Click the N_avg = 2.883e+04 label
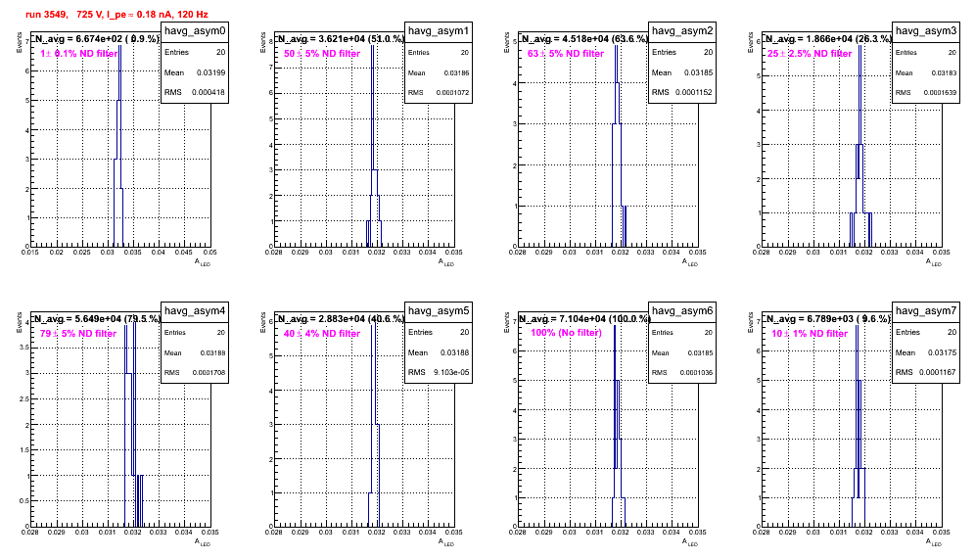 coord(341,318)
